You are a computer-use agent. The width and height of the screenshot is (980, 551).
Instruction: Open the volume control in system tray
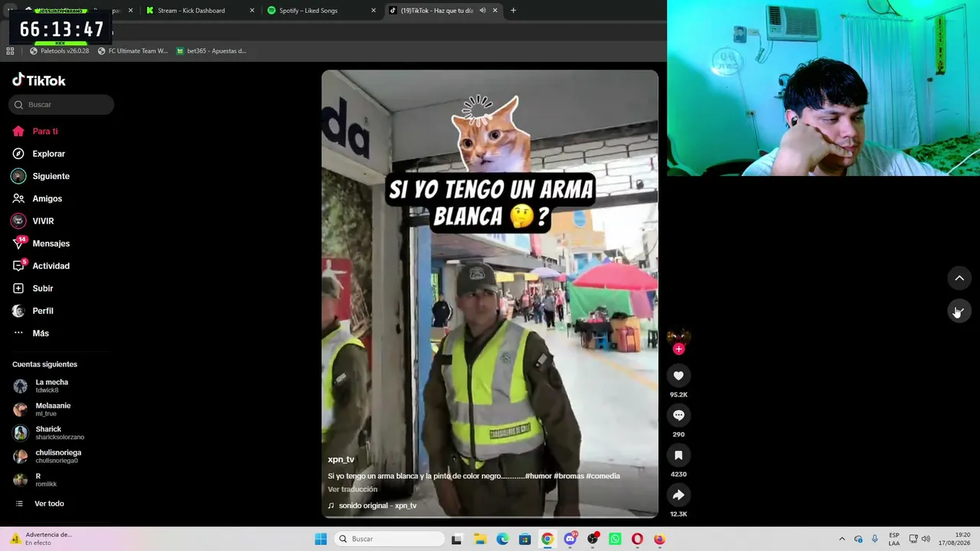pyautogui.click(x=926, y=539)
